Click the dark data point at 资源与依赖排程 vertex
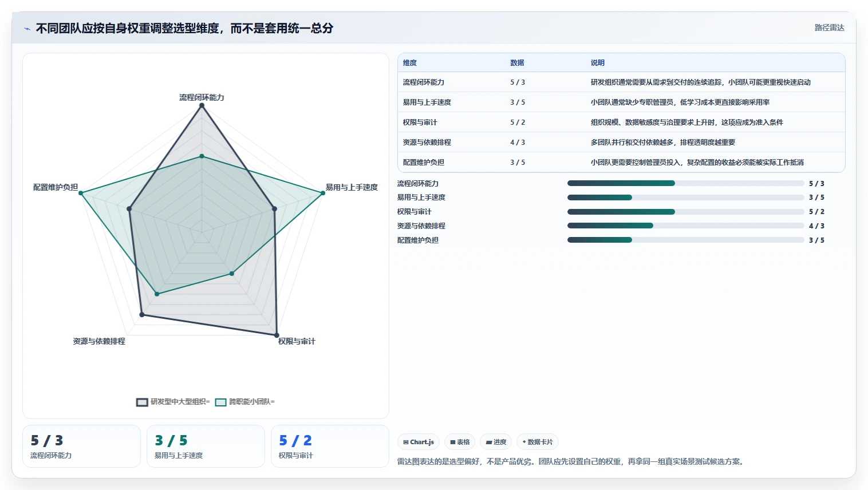868x490 pixels. pos(142,315)
